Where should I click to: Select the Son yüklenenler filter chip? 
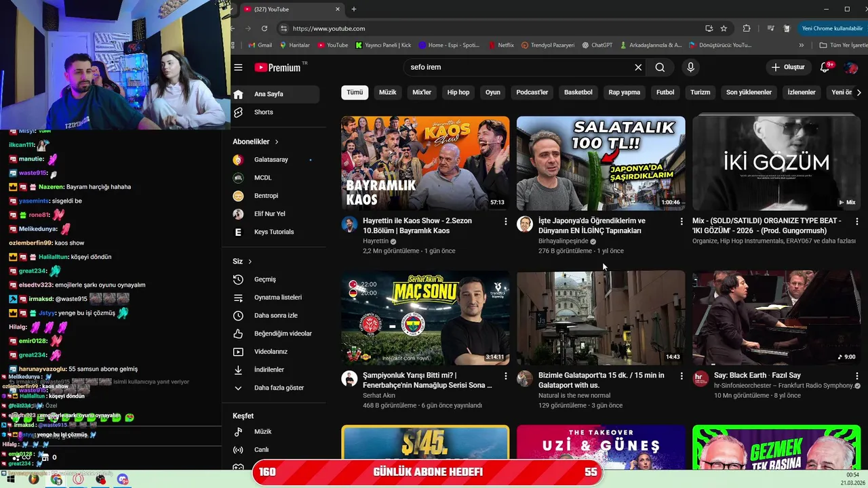click(749, 92)
